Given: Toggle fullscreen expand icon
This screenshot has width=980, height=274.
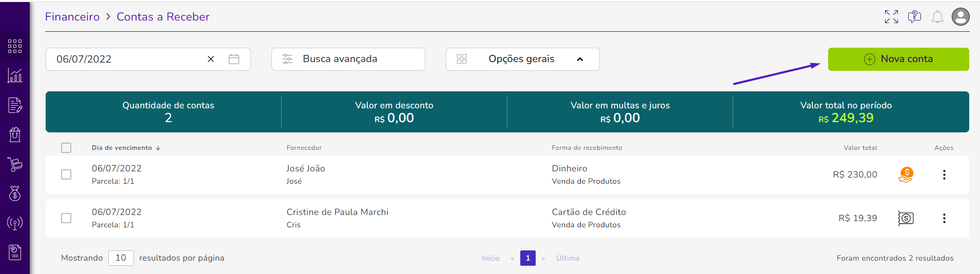Looking at the screenshot, I should (891, 17).
